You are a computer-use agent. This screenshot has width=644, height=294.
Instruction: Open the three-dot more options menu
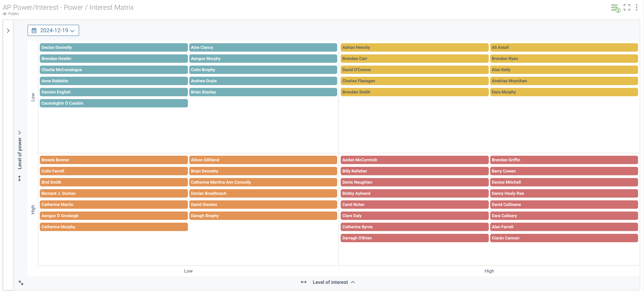[636, 7]
